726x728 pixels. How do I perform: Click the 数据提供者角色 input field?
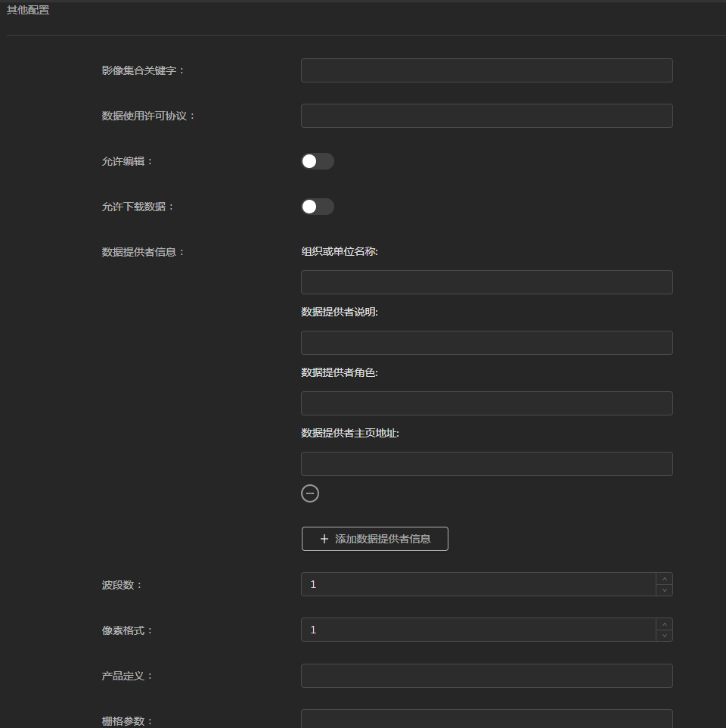click(486, 403)
